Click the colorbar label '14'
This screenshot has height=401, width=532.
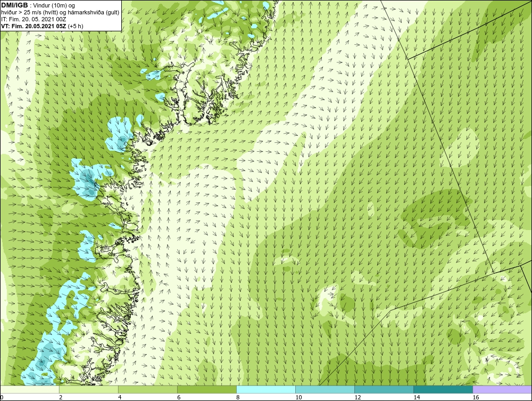pos(417,397)
